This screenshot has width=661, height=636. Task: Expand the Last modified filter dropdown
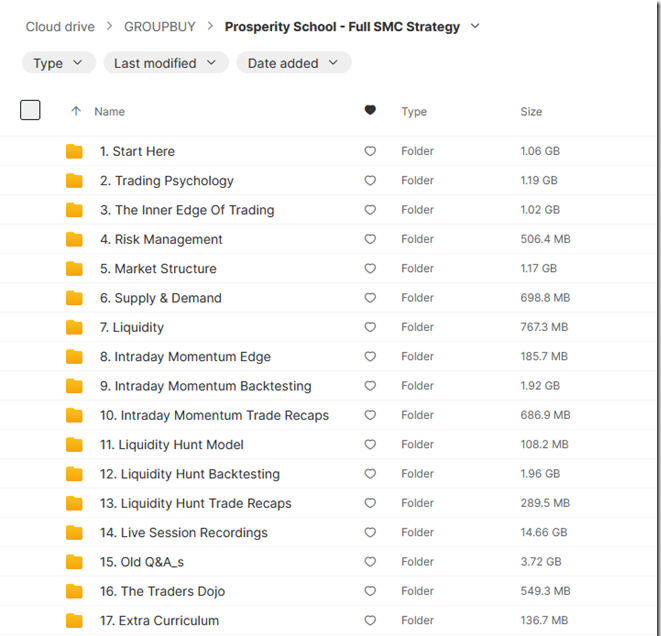165,63
